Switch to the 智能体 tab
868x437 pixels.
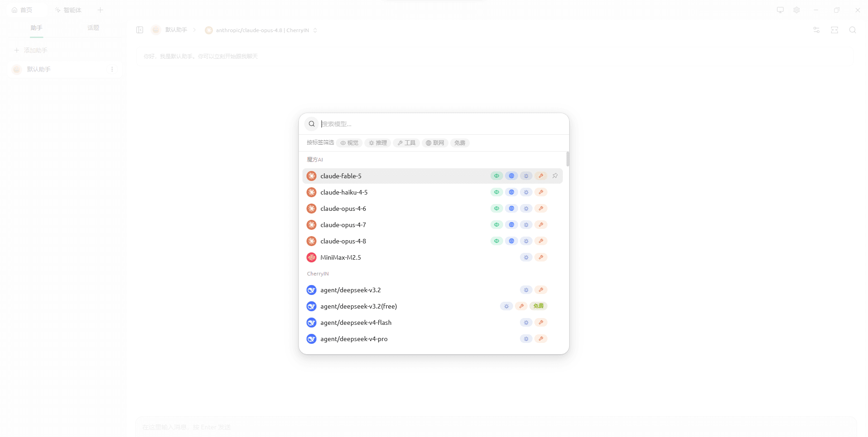click(x=69, y=10)
